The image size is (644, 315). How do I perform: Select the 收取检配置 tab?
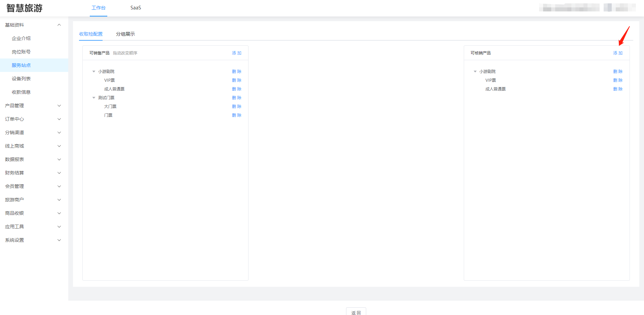coord(91,34)
